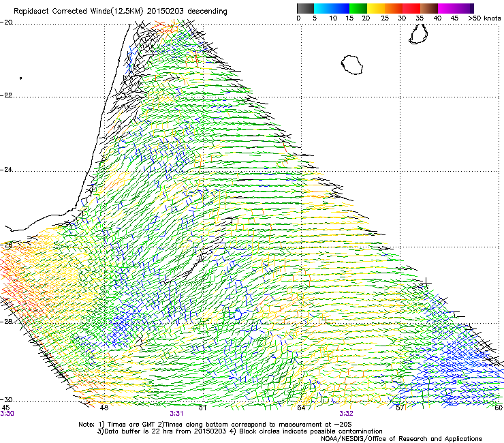Image resolution: width=504 pixels, height=443 pixels.
Task: Click the green 15-20 knots legend swatch
Action: (358, 8)
